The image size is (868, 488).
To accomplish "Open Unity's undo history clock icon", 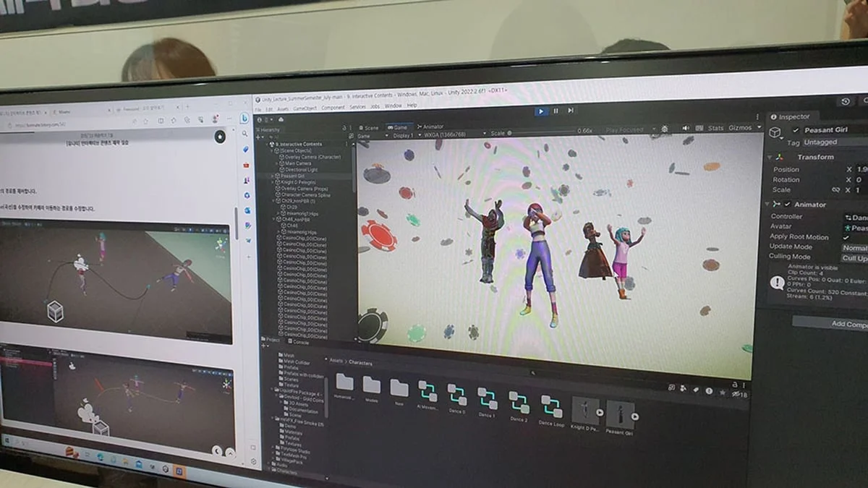I will tap(846, 101).
